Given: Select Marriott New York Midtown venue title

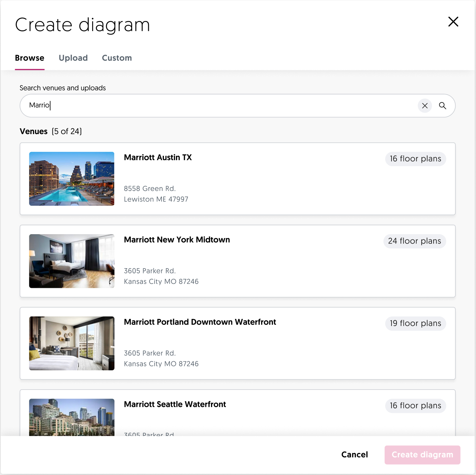Looking at the screenshot, I should (x=177, y=240).
